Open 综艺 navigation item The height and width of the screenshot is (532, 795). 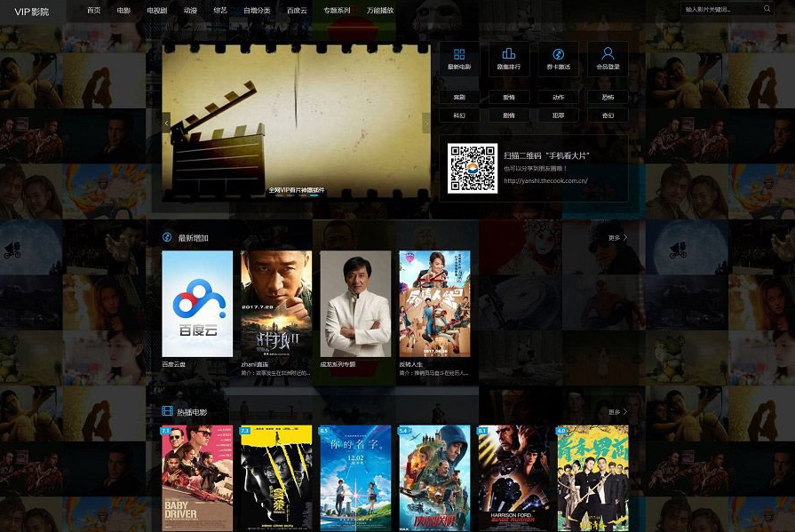(x=220, y=10)
